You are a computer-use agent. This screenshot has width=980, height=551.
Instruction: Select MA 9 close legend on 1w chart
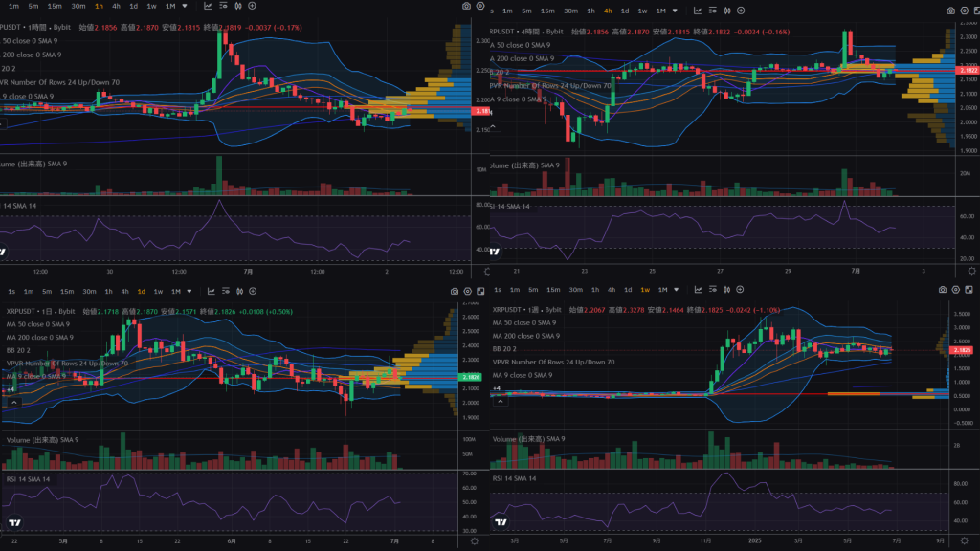(x=523, y=375)
